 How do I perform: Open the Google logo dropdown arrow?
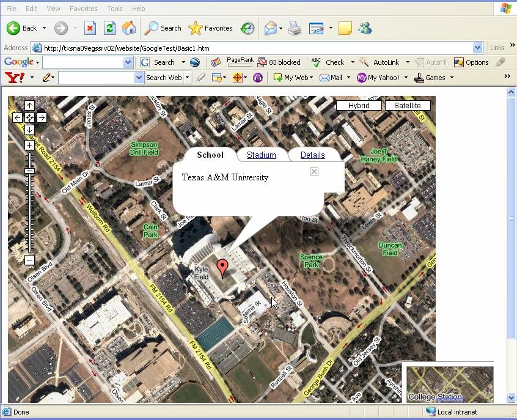click(38, 62)
